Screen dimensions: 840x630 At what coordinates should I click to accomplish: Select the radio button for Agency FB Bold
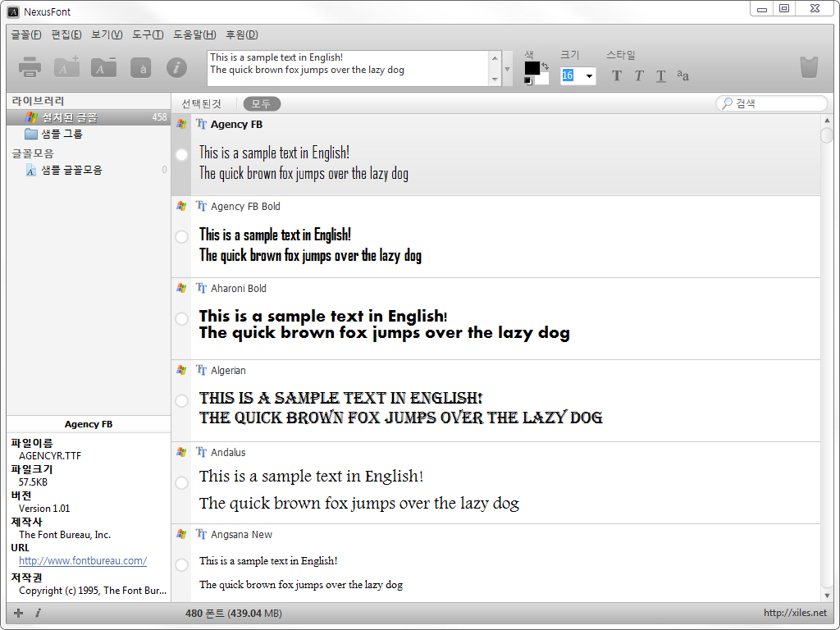(182, 237)
